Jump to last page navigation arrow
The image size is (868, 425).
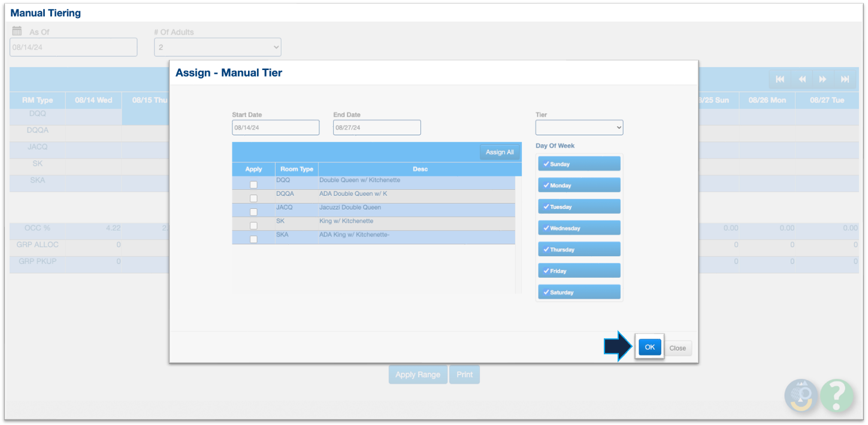click(845, 79)
